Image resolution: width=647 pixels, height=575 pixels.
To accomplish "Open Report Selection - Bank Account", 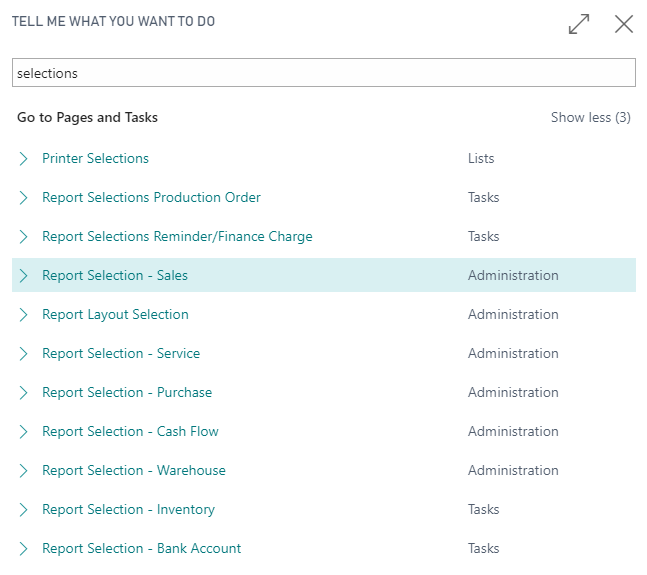I will click(142, 549).
